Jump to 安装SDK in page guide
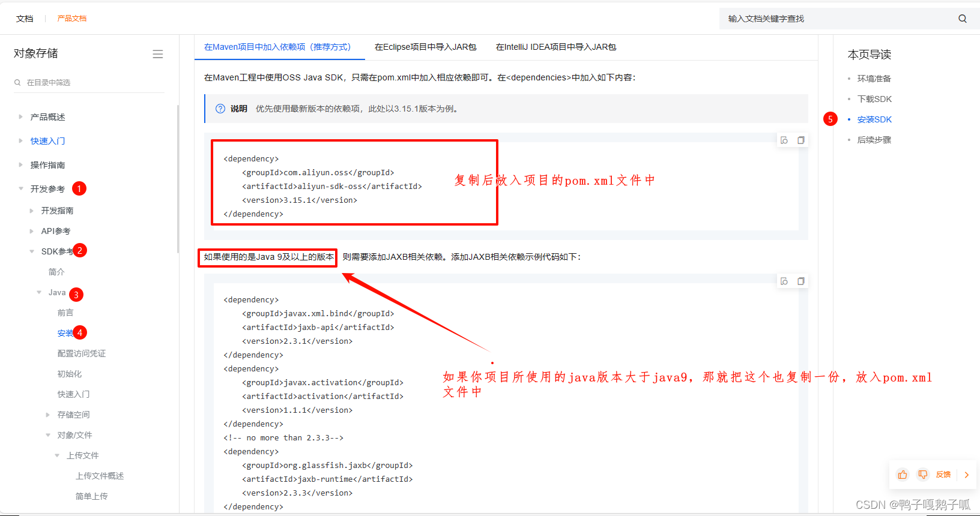Screen dimensions: 980x516 874,119
